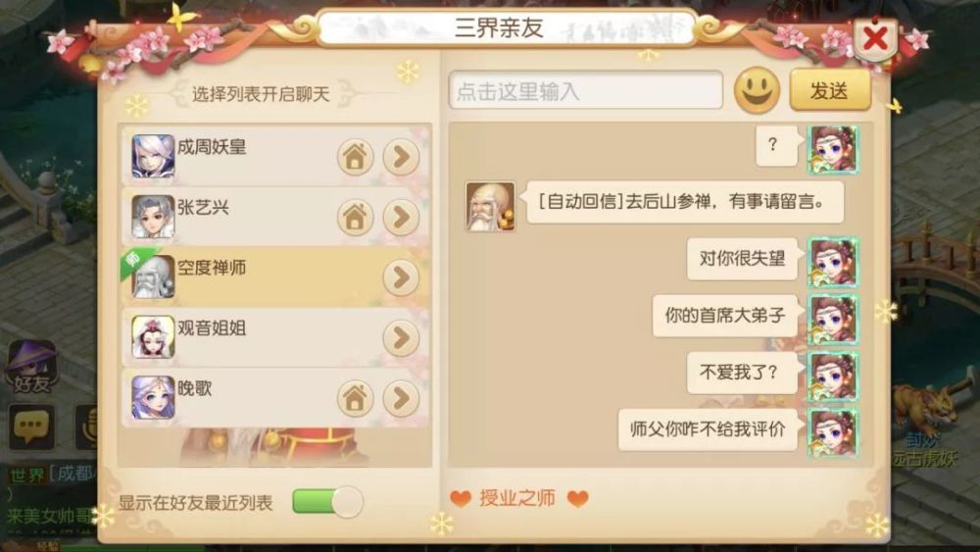Expand options arrow for 观音姐姐
Screen dimensions: 980x552
tap(401, 337)
